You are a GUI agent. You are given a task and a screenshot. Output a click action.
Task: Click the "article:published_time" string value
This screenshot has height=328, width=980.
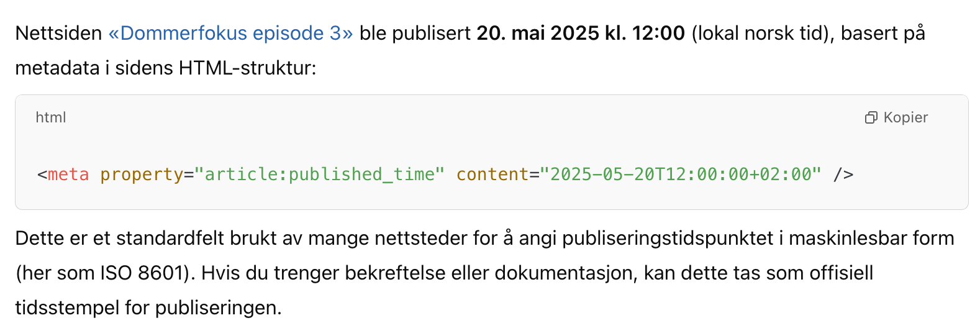pos(320,175)
